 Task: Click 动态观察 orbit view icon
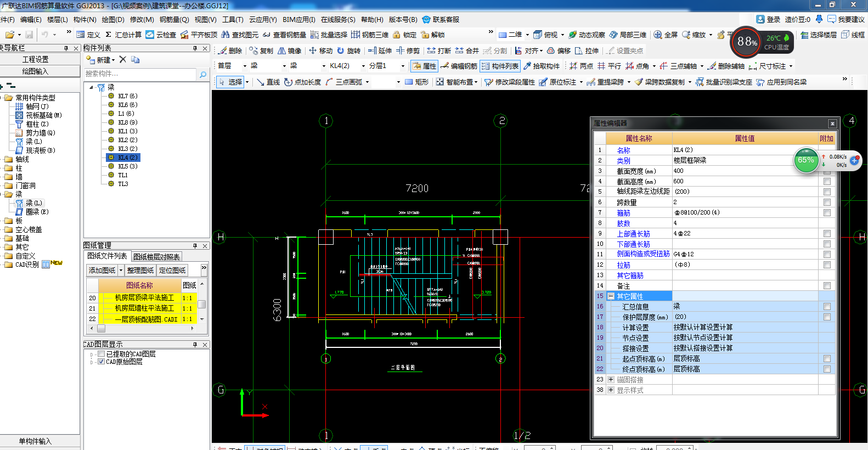click(x=572, y=35)
